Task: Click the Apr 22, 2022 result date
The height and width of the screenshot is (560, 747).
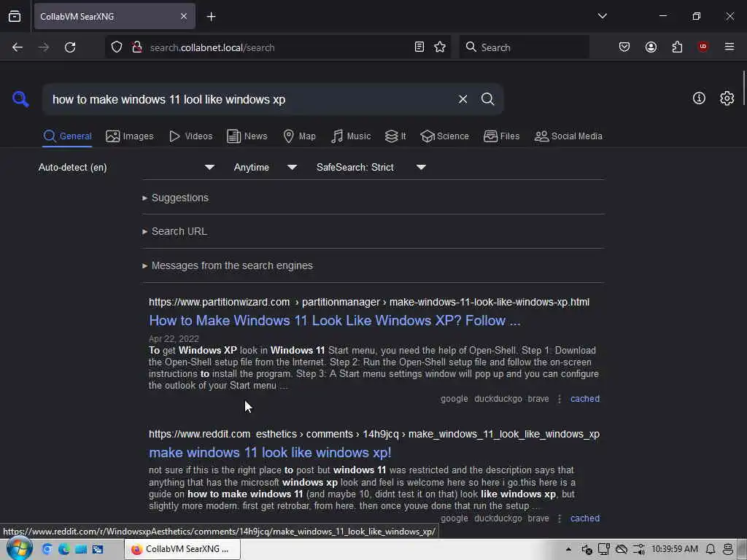Action: point(174,338)
